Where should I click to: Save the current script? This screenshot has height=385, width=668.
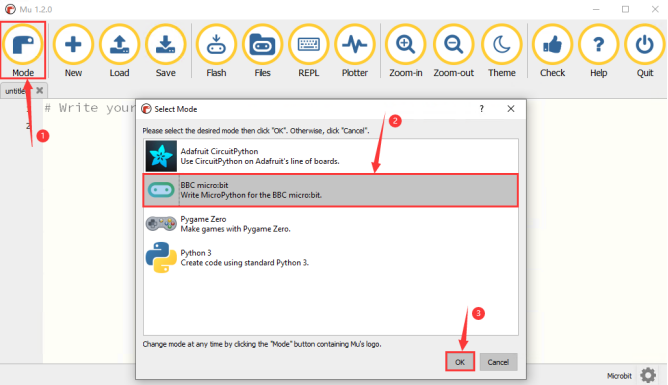165,50
